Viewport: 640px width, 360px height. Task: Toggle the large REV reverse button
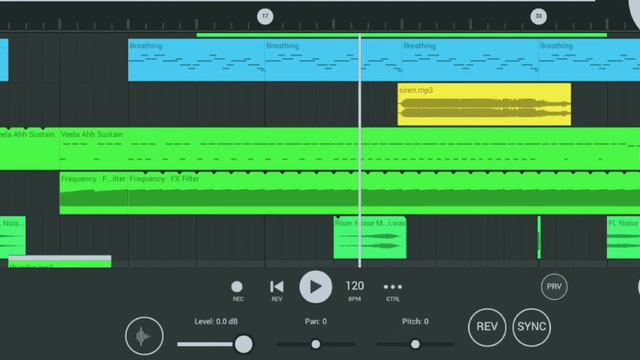click(x=487, y=327)
